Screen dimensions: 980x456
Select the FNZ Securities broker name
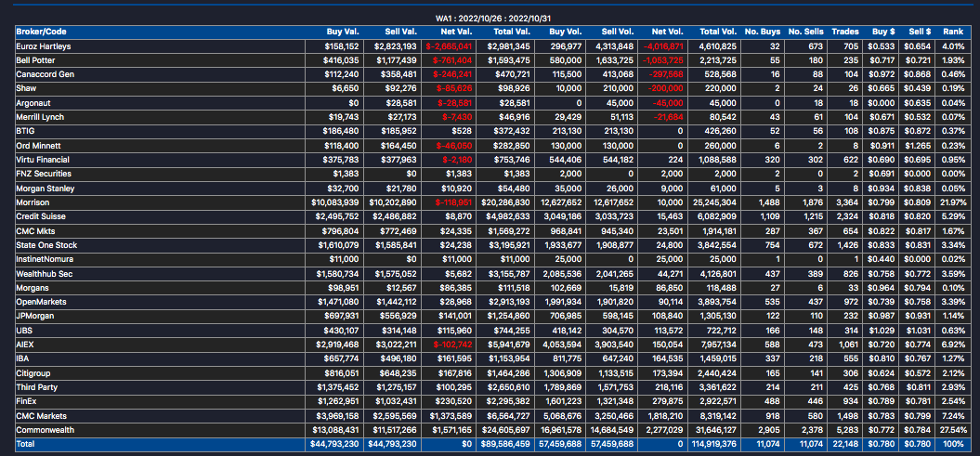(x=44, y=174)
